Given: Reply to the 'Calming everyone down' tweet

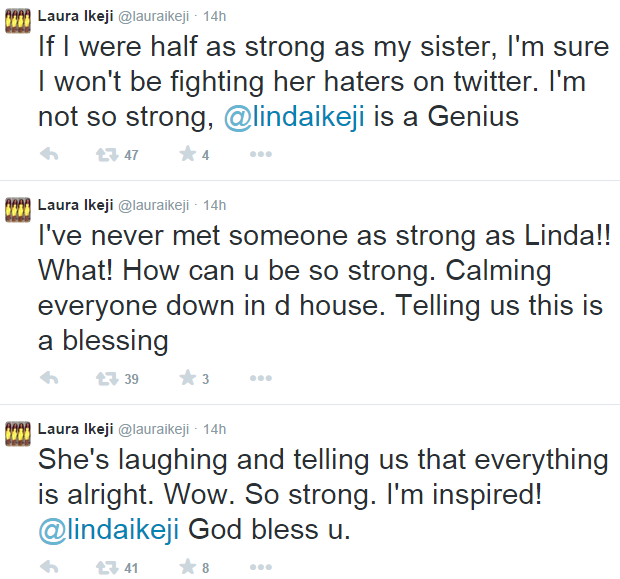Looking at the screenshot, I should [x=50, y=379].
